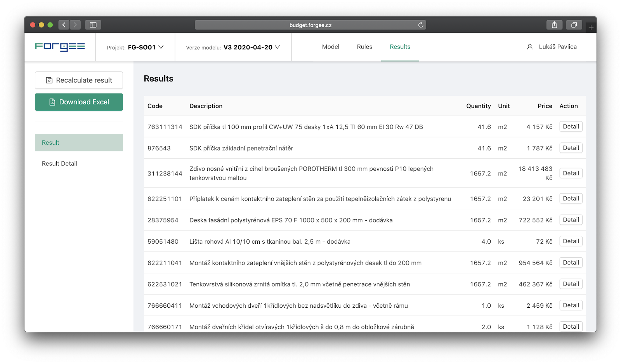The width and height of the screenshot is (621, 364).
Task: Go forward with browser forward arrow
Action: [75, 25]
